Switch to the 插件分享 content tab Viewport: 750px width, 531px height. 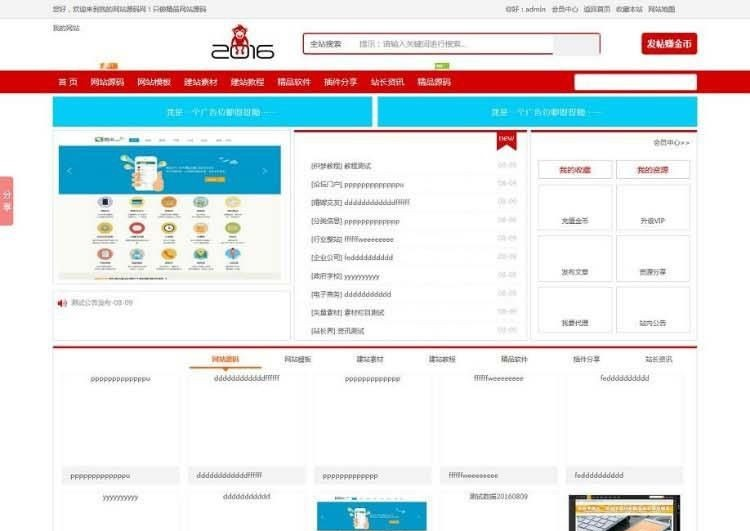pyautogui.click(x=586, y=359)
